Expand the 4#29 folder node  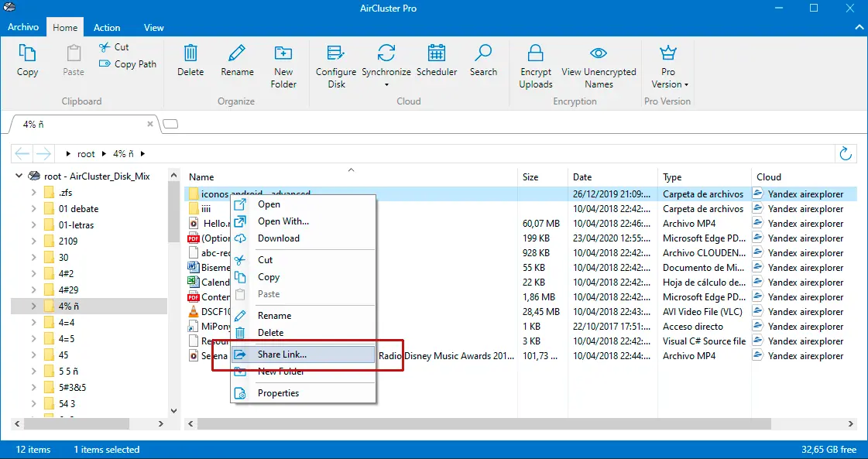click(34, 289)
